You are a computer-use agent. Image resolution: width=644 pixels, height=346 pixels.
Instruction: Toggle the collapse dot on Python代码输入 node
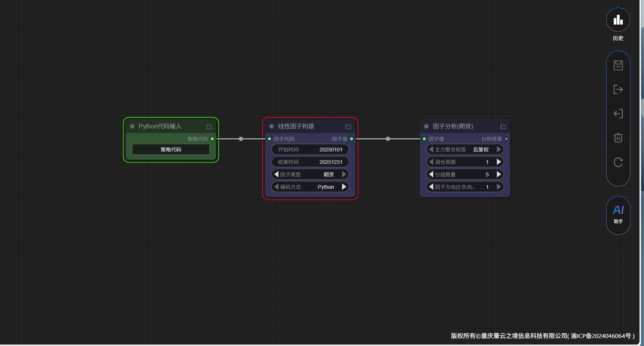(x=132, y=126)
